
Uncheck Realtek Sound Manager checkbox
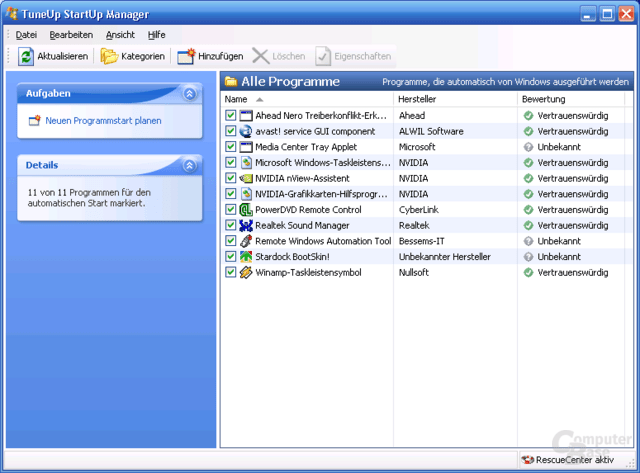click(231, 225)
